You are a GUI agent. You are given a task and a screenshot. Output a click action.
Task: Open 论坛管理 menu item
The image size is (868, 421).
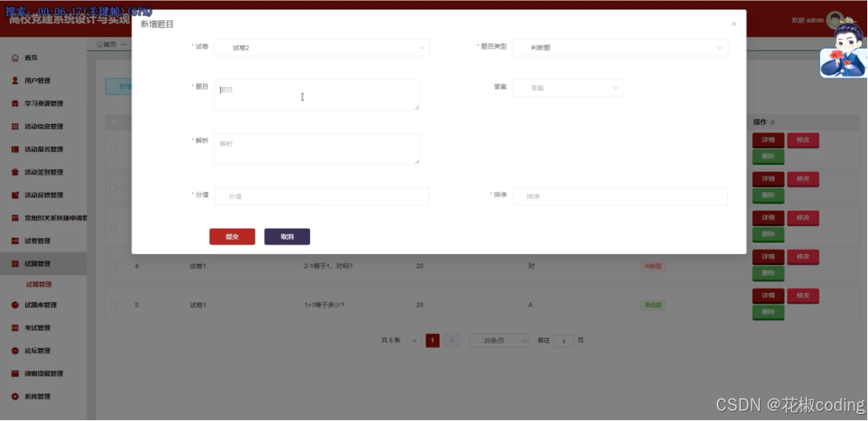click(x=43, y=350)
